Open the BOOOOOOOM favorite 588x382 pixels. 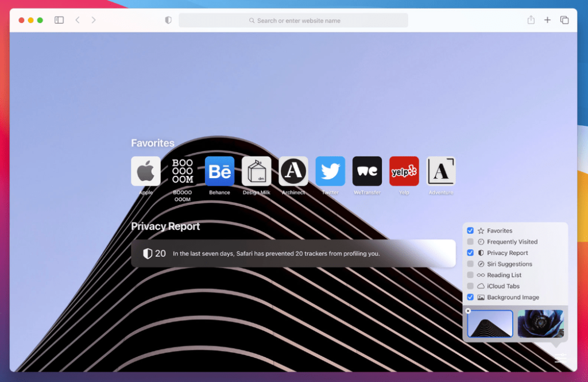(x=183, y=171)
